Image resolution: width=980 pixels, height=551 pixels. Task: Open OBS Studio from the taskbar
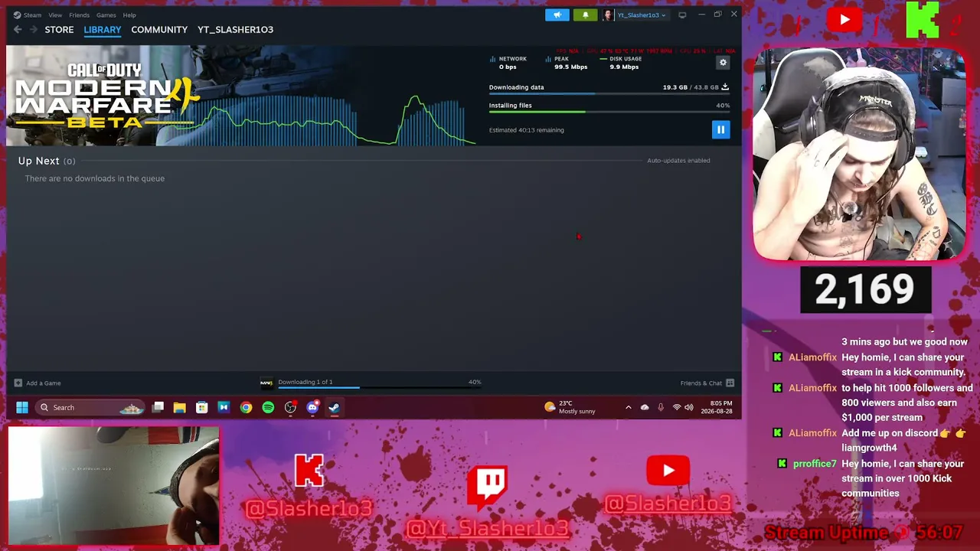(x=290, y=407)
